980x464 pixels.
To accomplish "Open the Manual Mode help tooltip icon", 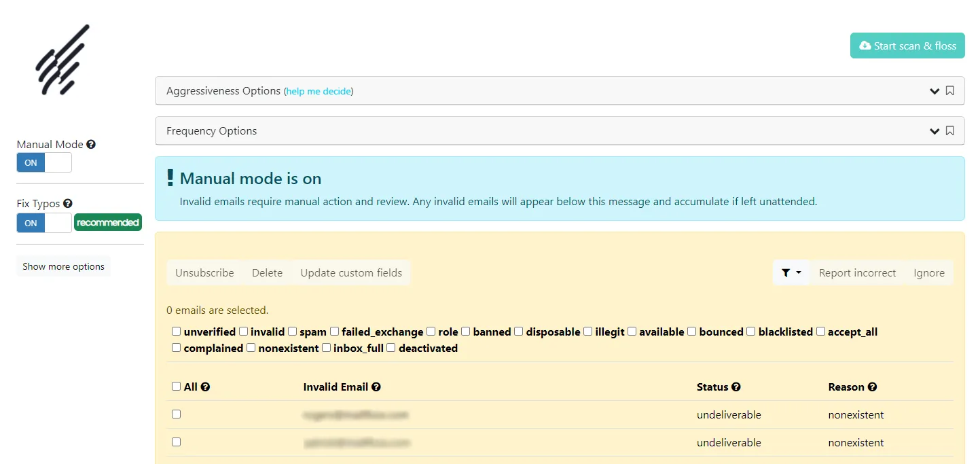I will (91, 144).
